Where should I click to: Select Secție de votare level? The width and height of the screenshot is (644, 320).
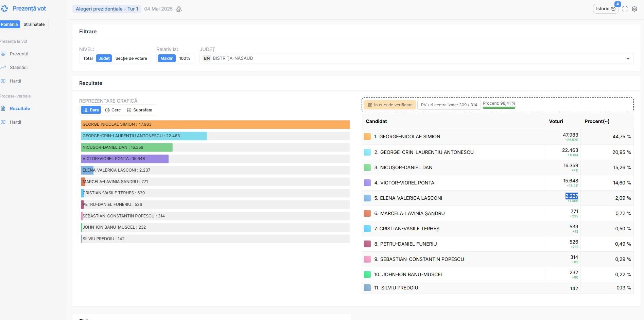pyautogui.click(x=131, y=58)
